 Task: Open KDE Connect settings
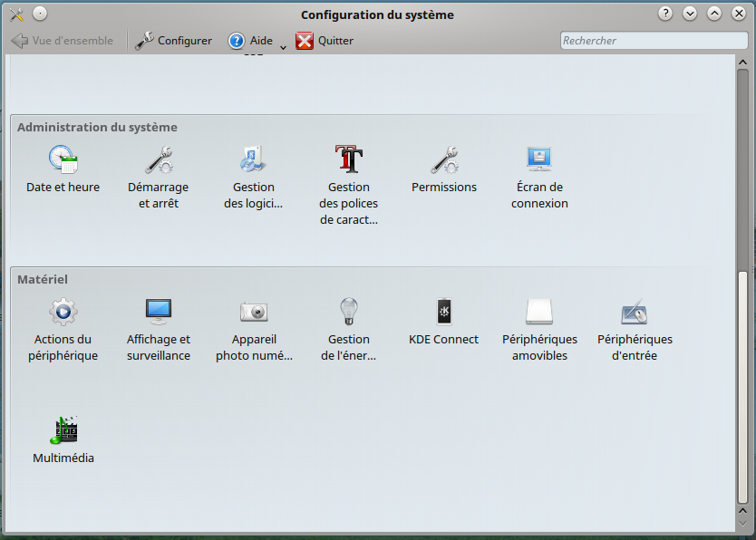[x=444, y=313]
